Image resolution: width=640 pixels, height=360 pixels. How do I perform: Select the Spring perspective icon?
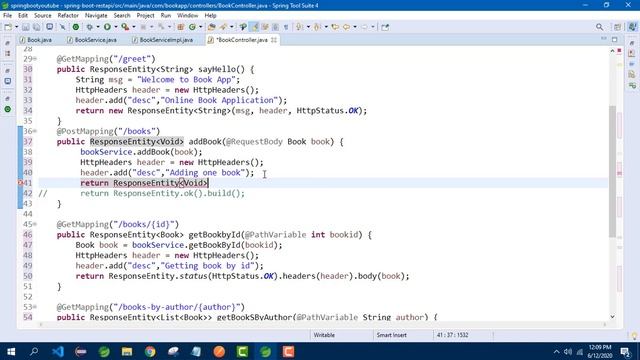(632, 27)
